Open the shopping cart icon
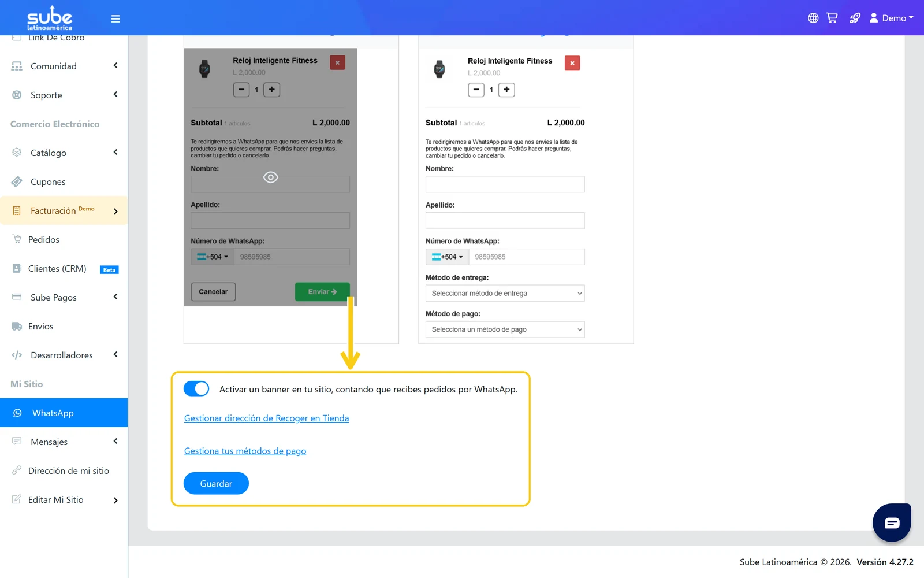 point(832,18)
